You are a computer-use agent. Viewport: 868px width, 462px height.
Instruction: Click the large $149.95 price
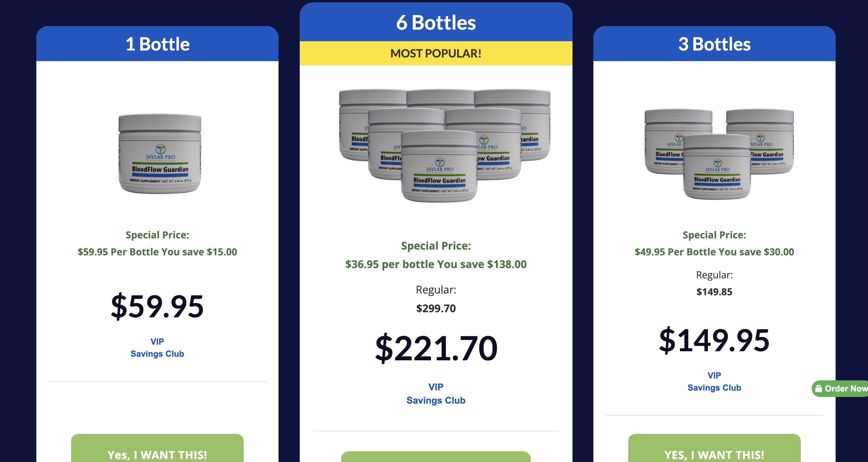(x=714, y=340)
